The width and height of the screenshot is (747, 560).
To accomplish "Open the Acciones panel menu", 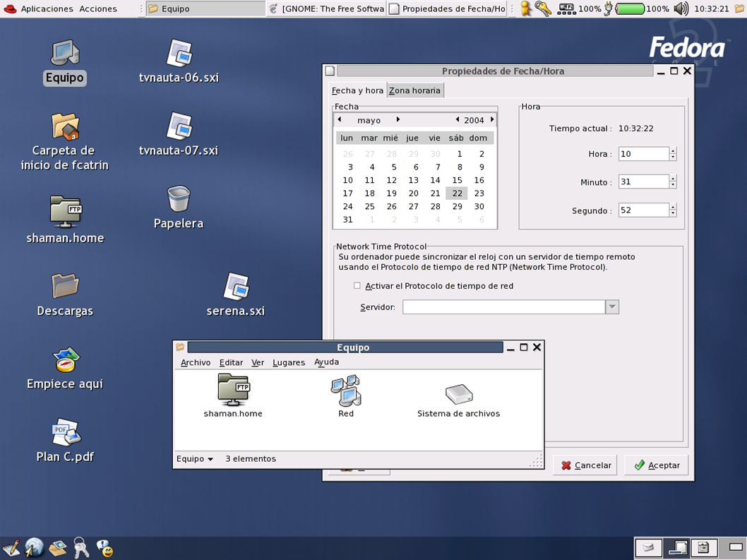I will (98, 8).
